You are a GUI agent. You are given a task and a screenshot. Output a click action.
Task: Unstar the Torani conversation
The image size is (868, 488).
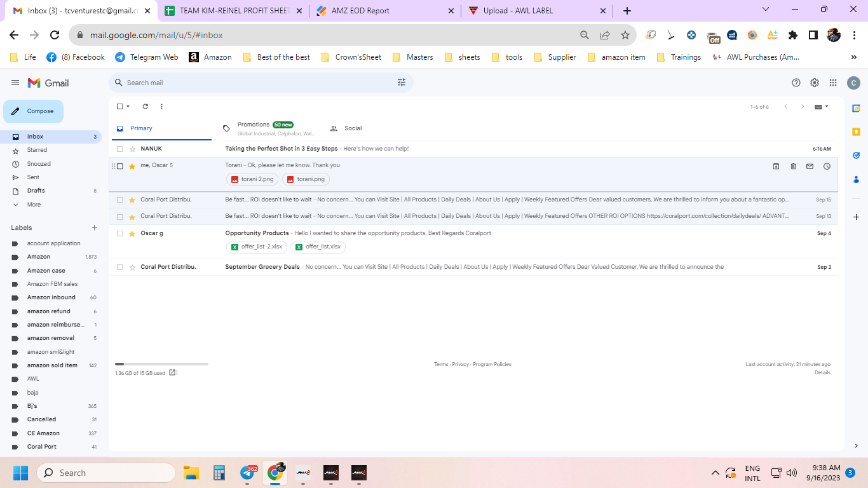132,166
